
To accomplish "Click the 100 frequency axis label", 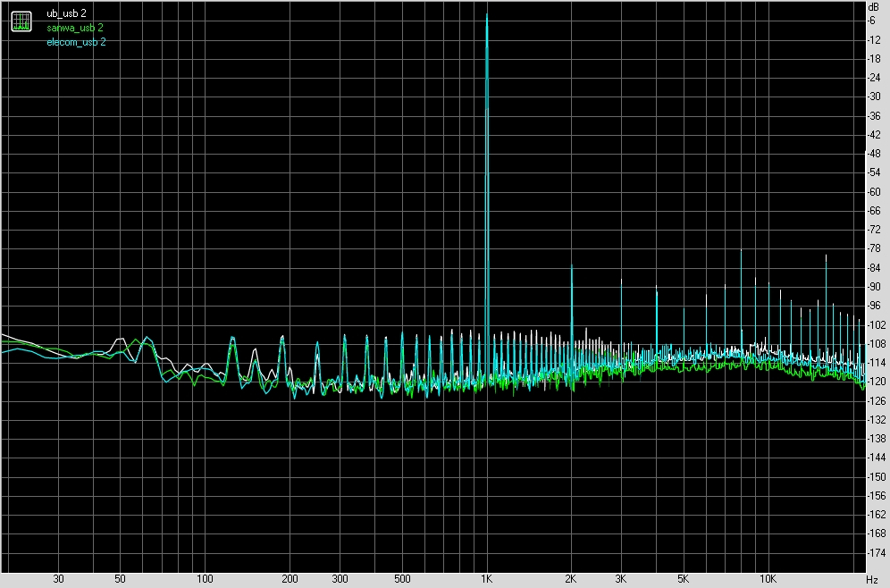I will [x=205, y=579].
